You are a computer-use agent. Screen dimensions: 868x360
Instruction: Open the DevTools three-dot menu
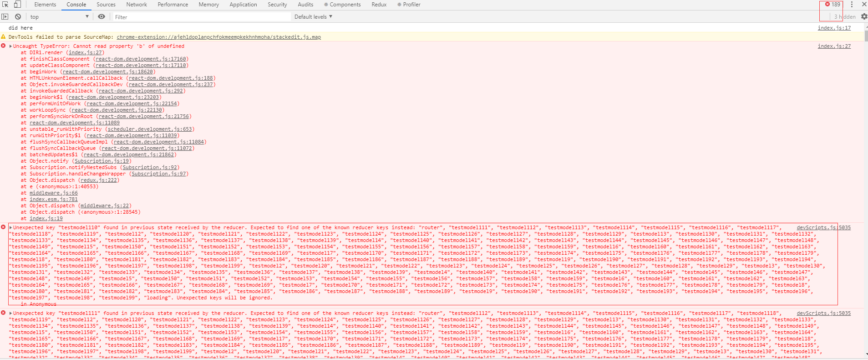click(852, 5)
